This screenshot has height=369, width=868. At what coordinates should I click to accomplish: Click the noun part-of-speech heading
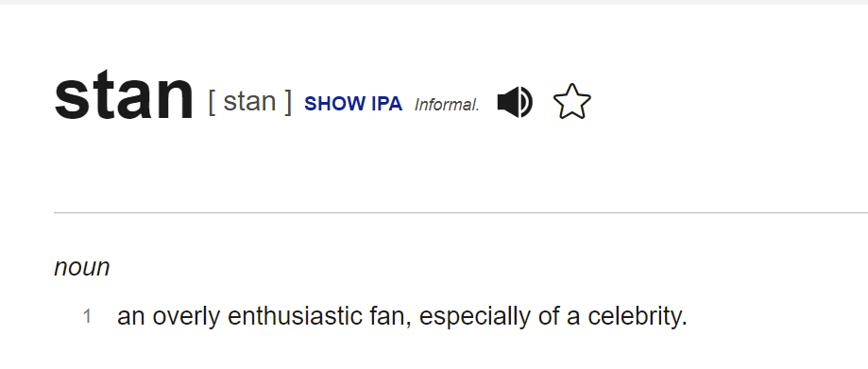click(82, 268)
